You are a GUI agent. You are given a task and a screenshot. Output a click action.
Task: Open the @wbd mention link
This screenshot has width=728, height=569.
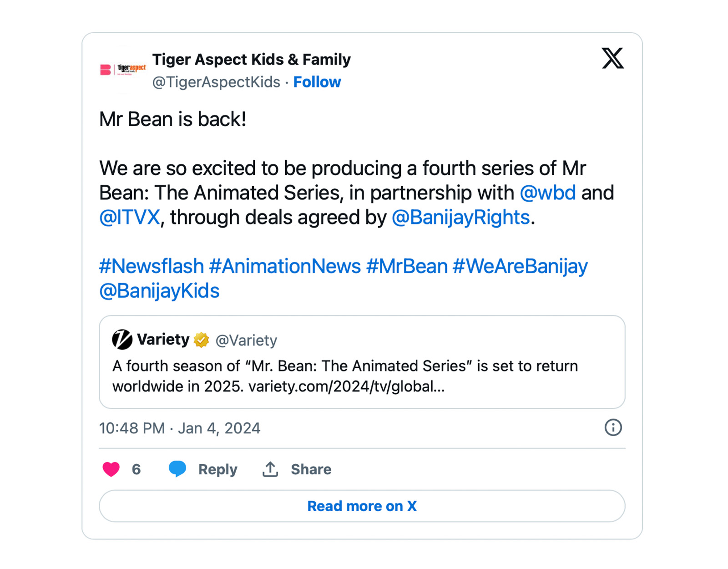click(x=547, y=193)
